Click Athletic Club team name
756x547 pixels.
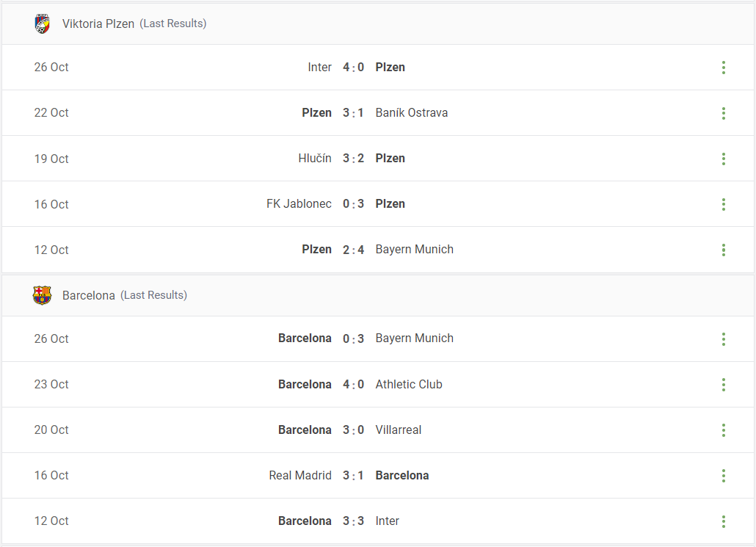(x=409, y=385)
